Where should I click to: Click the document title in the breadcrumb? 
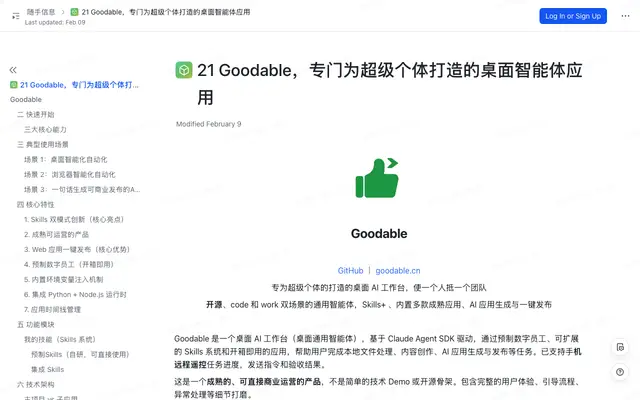(x=166, y=12)
